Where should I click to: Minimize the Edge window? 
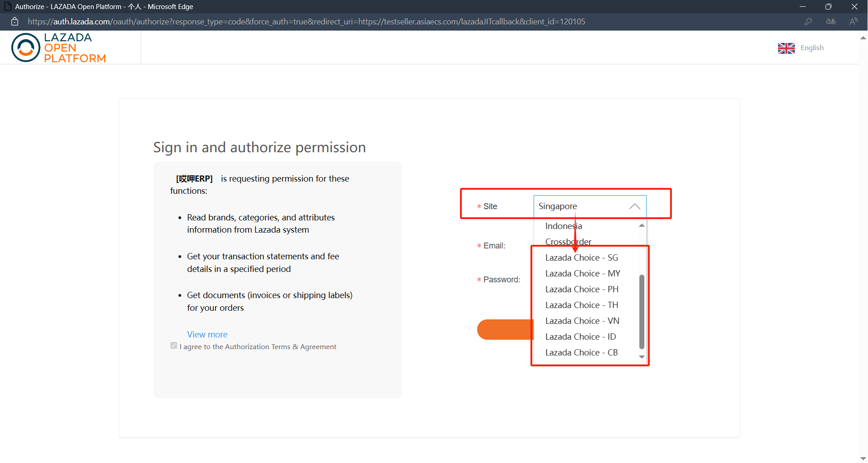click(x=802, y=6)
